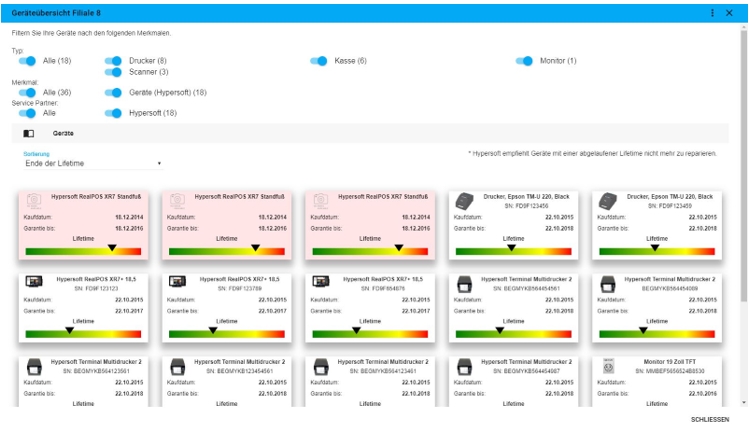Click Multidrucker icon for SN BEGMYKB564454087
This screenshot has height=425, width=750.
click(x=464, y=367)
